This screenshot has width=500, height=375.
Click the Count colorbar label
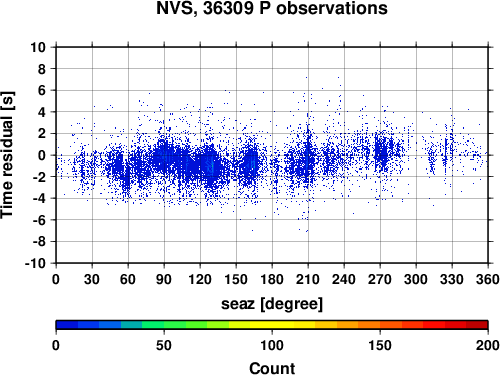(x=272, y=368)
